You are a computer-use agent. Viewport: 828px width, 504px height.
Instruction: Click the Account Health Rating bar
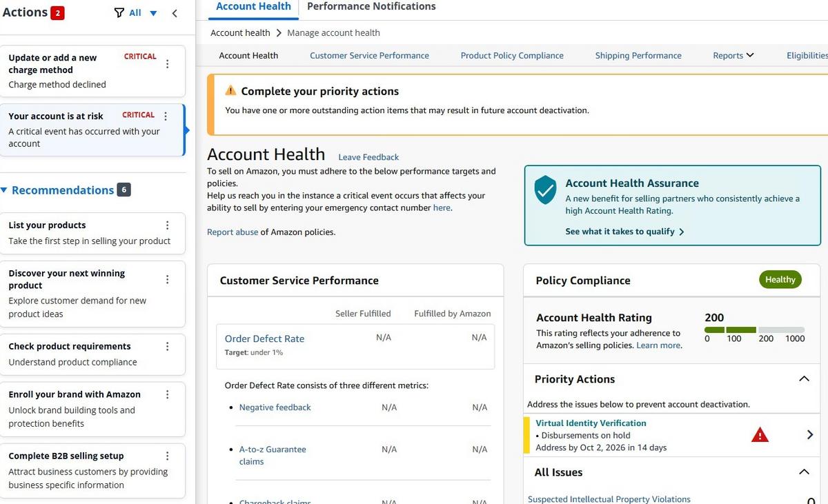(754, 330)
